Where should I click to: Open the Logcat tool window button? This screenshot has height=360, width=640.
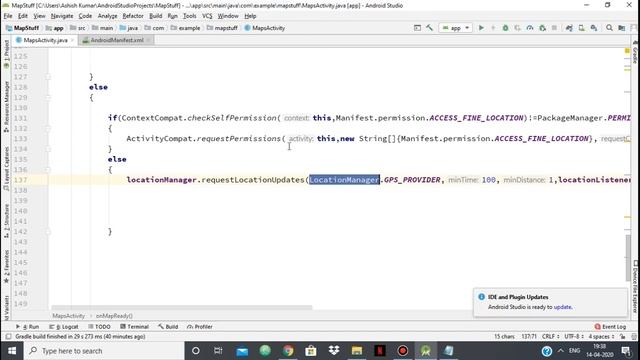[x=64, y=327]
